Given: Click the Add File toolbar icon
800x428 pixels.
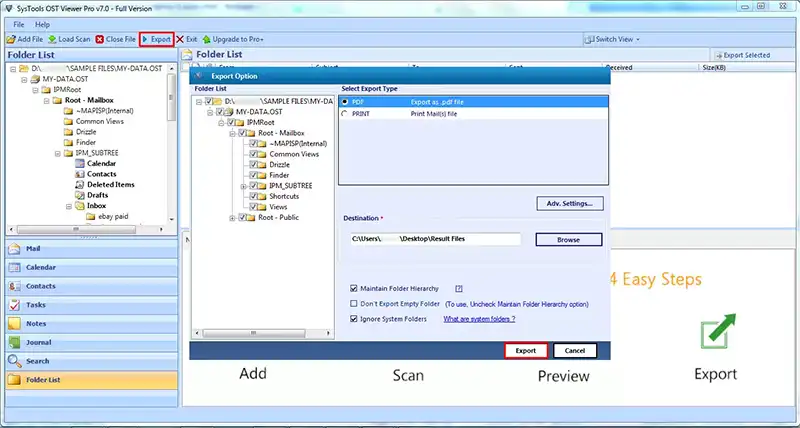Looking at the screenshot, I should coord(11,39).
